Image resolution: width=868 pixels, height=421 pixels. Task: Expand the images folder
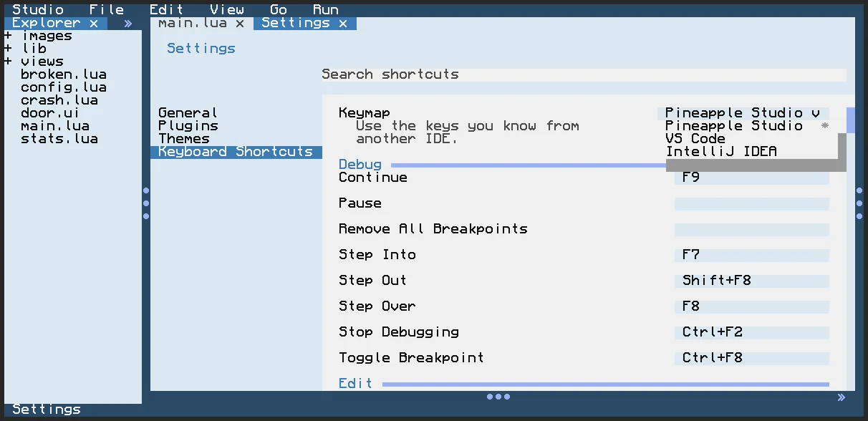(8, 36)
